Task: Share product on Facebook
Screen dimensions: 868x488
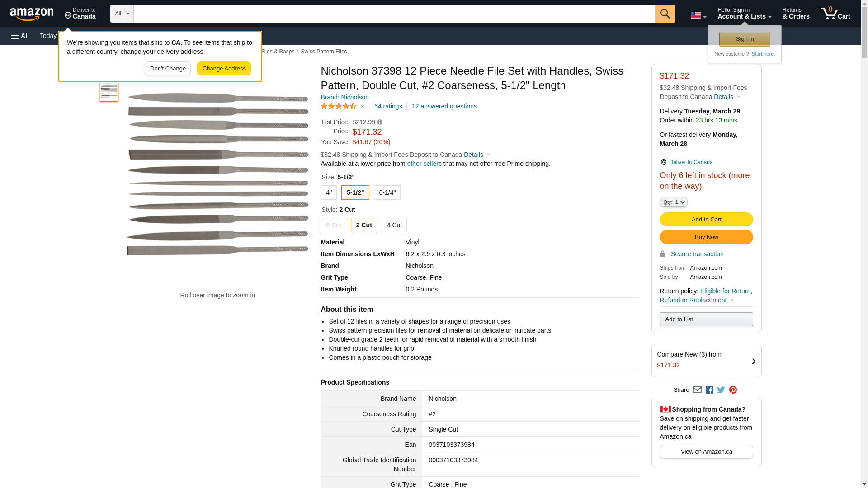Action: click(x=709, y=390)
